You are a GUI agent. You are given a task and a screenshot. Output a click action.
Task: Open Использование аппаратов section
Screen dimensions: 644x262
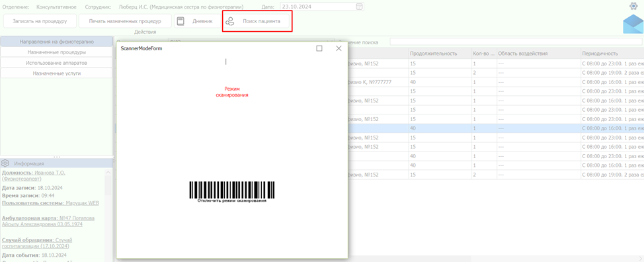57,63
